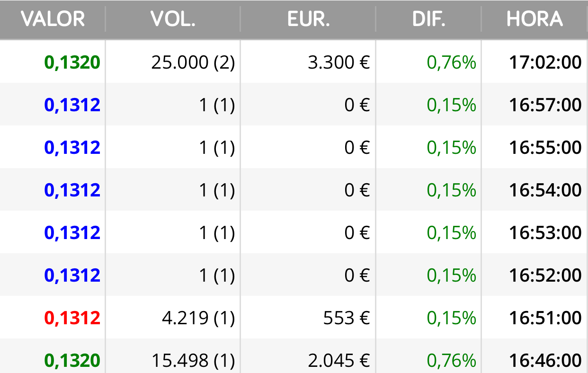Click the 0,76% difference in the first row
The height and width of the screenshot is (373, 588).
[452, 62]
